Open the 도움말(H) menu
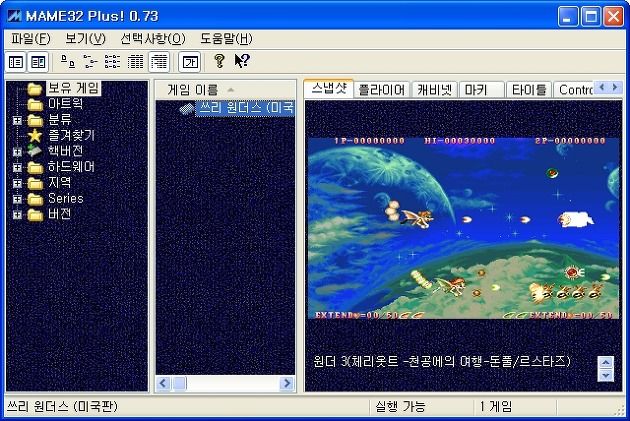Screen dimensions: 630x421 226,39
